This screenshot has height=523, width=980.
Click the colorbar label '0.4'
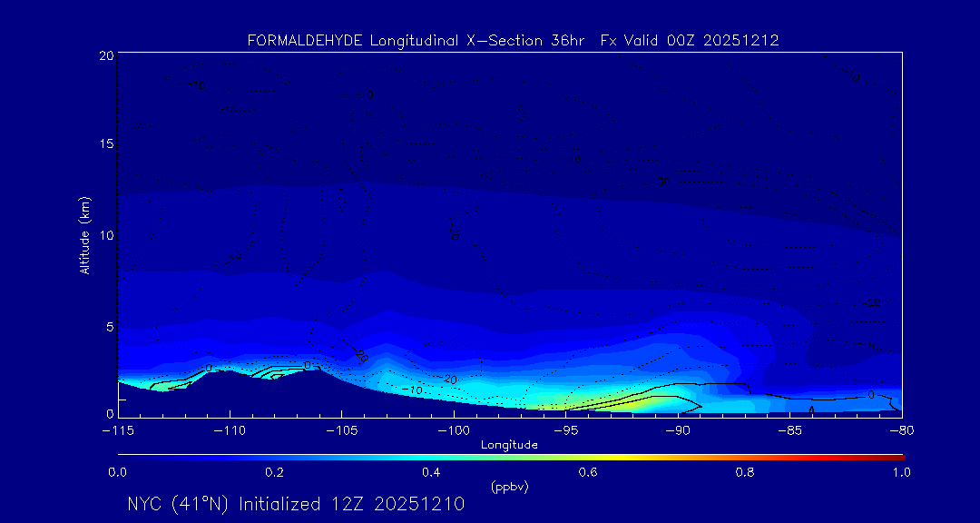(432, 472)
